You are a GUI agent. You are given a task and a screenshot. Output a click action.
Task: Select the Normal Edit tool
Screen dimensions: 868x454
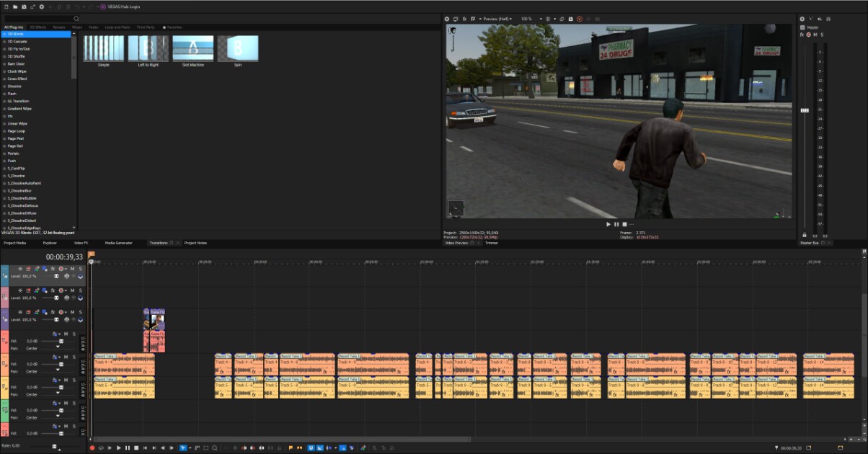[183, 448]
